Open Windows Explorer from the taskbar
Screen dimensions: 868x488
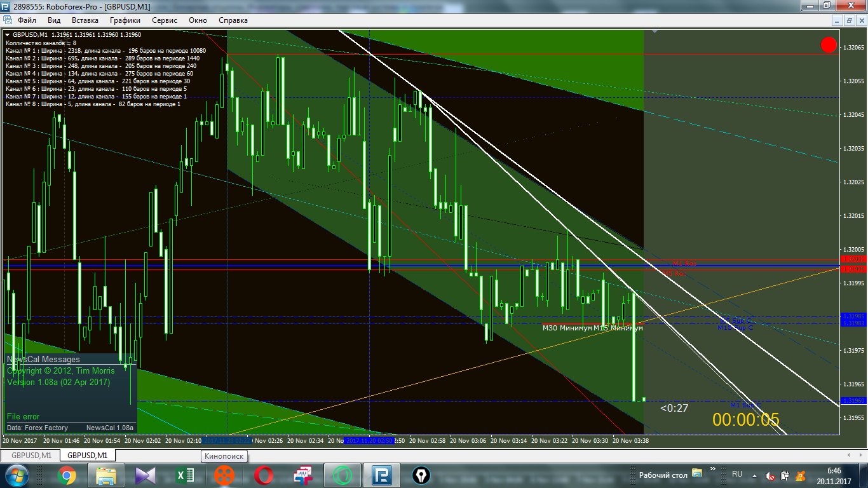[105, 475]
